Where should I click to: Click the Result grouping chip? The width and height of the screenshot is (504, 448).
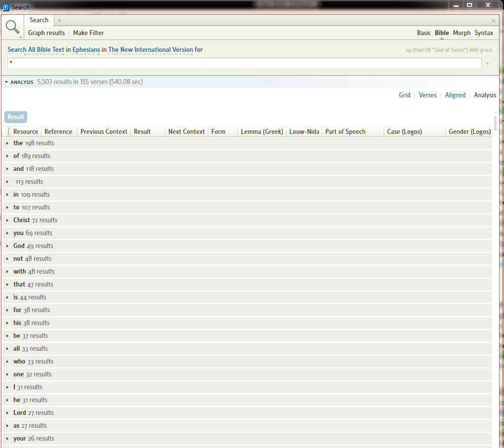pyautogui.click(x=16, y=117)
